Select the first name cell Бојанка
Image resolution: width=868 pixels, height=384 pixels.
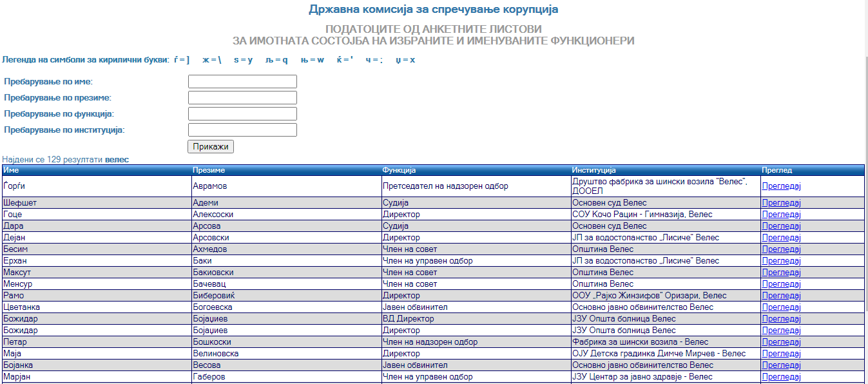click(97, 365)
